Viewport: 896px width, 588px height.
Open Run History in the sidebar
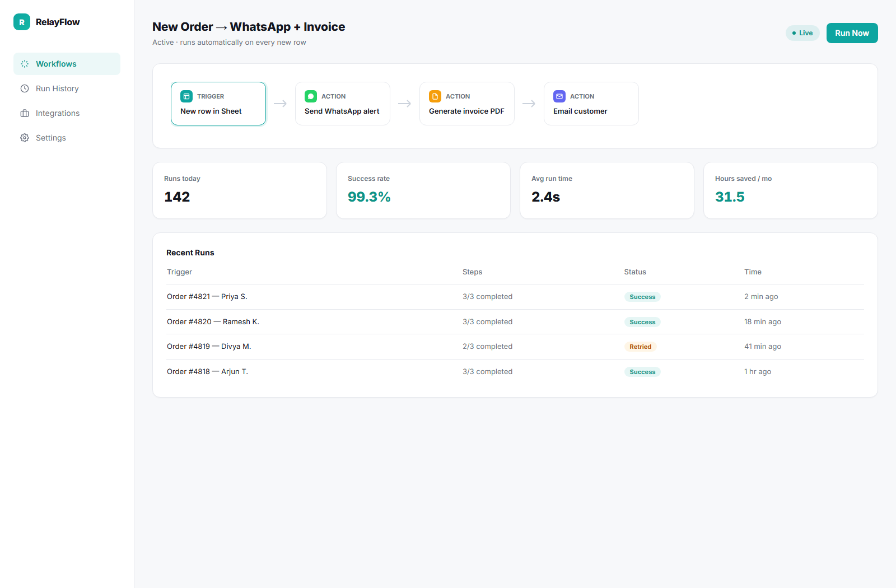[67, 88]
